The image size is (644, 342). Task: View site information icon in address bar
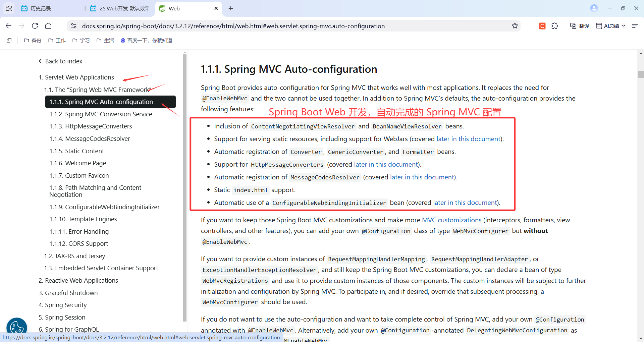pyautogui.click(x=74, y=26)
